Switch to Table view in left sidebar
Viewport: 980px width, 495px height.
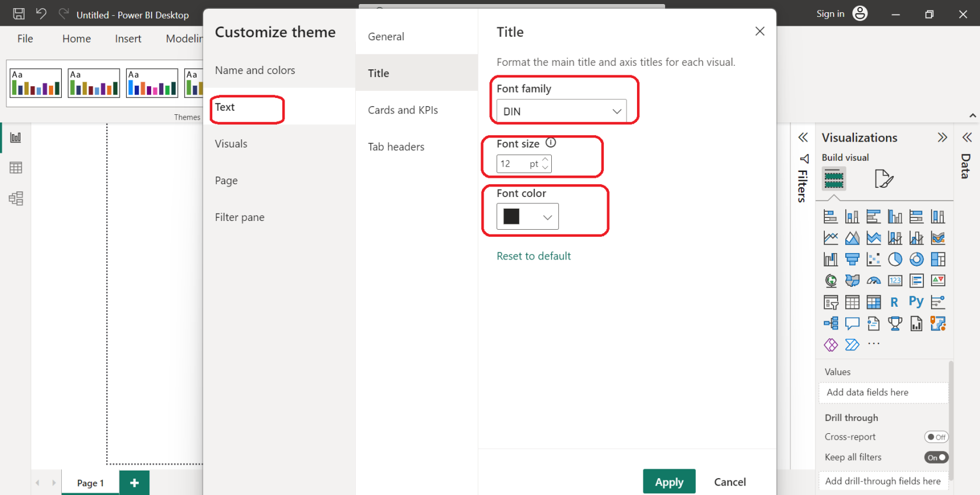[x=16, y=168]
